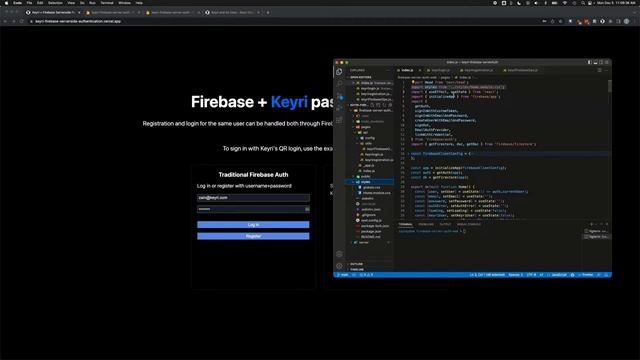Toggle bottom panel from VS Code title bar
This screenshot has height=360, width=640.
[596, 62]
